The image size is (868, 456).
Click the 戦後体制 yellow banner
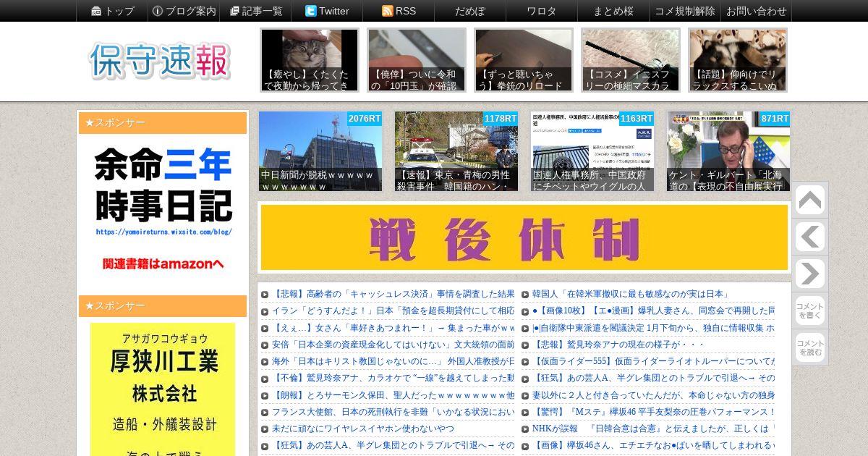click(x=524, y=237)
